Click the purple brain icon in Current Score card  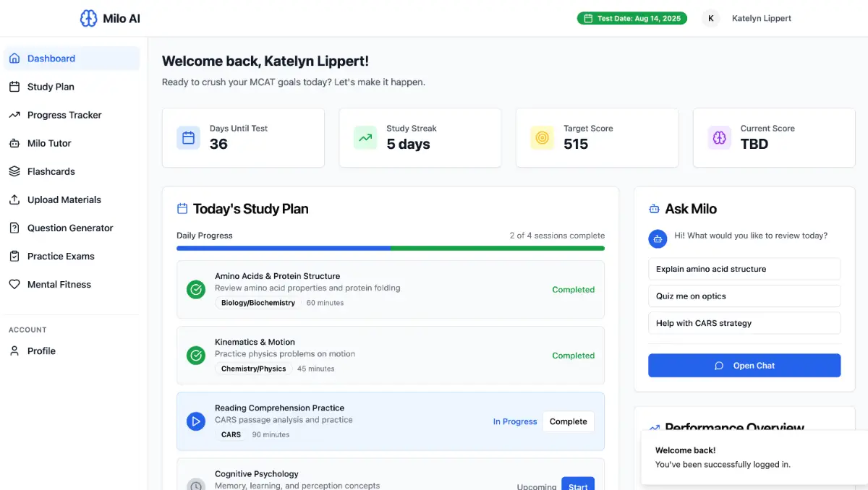click(x=719, y=137)
